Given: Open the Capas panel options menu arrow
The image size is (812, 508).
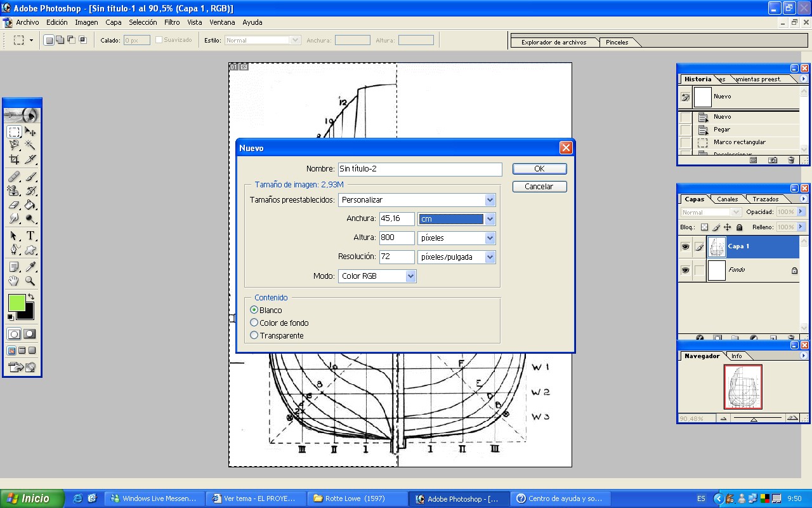Looking at the screenshot, I should (x=804, y=199).
